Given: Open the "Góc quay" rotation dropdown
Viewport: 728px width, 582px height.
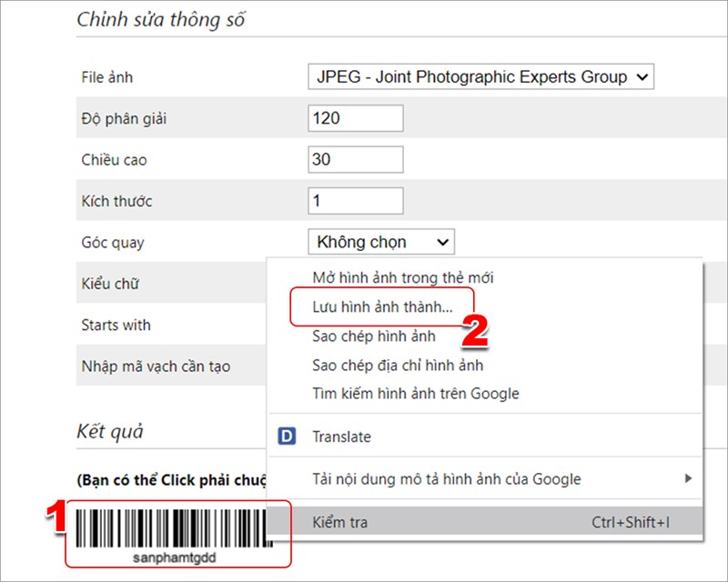Looking at the screenshot, I should [x=380, y=241].
